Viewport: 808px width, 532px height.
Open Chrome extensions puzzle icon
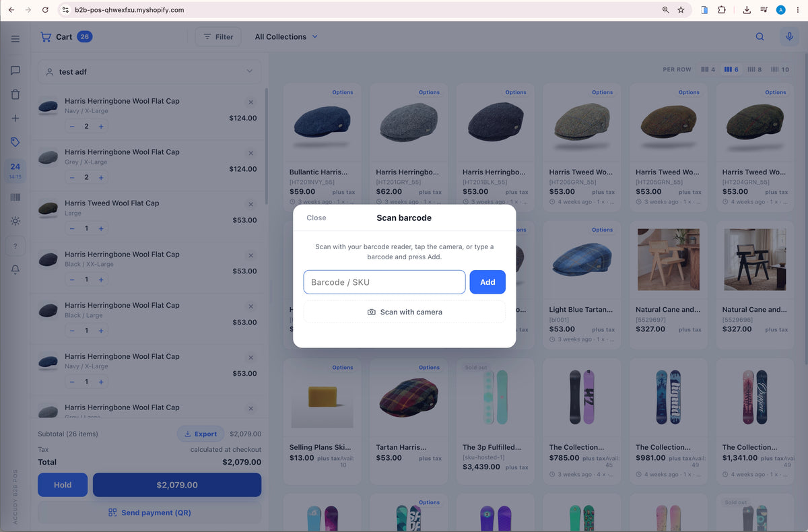coord(721,10)
